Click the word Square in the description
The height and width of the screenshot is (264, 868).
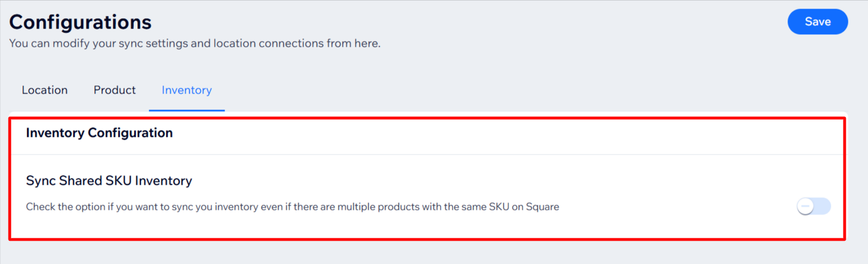click(x=543, y=207)
